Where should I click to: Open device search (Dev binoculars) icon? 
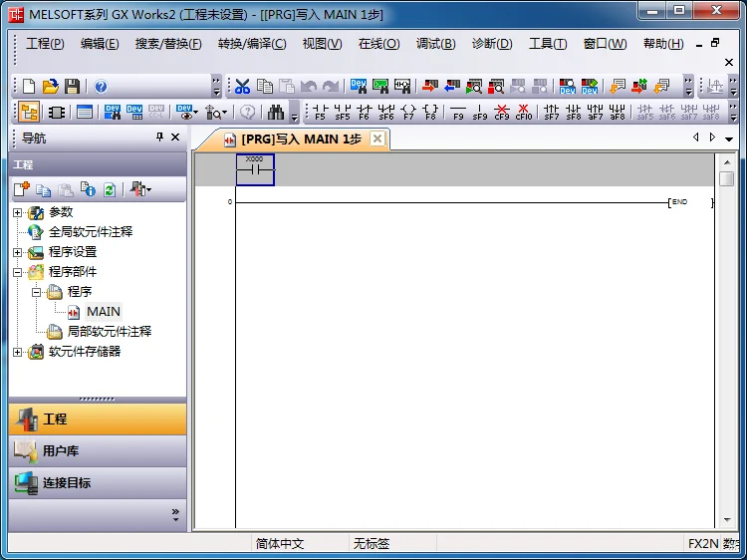pos(358,87)
